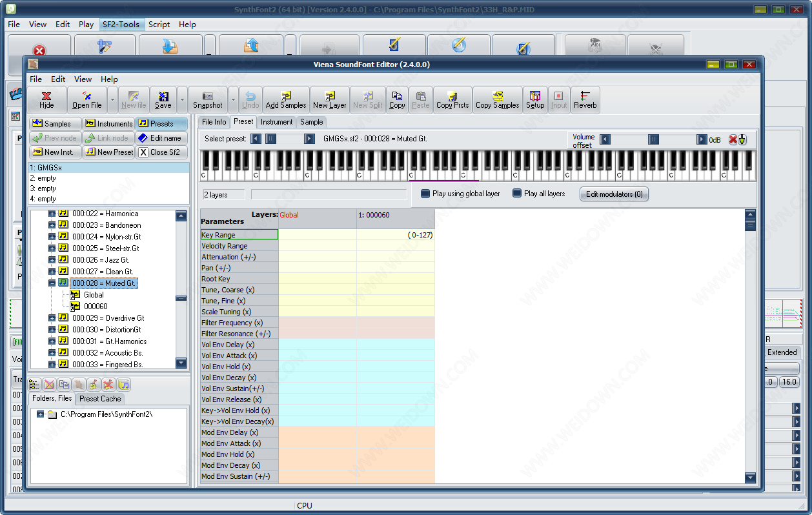Click the Open File toolbar button
The width and height of the screenshot is (812, 515).
[86, 100]
